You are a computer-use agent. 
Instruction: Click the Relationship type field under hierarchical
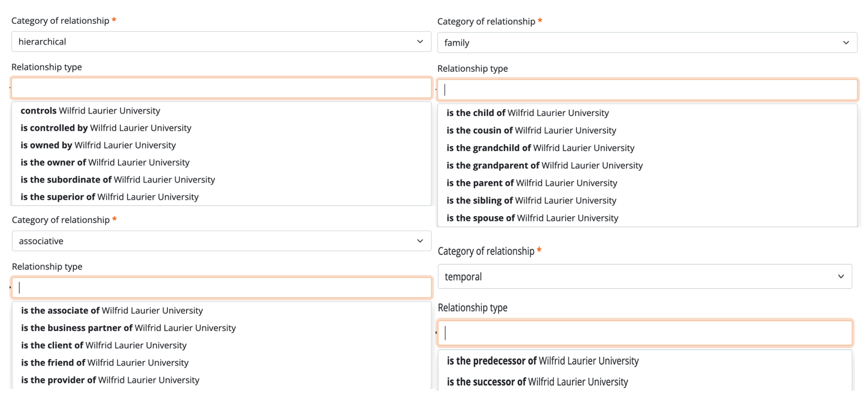pos(221,88)
